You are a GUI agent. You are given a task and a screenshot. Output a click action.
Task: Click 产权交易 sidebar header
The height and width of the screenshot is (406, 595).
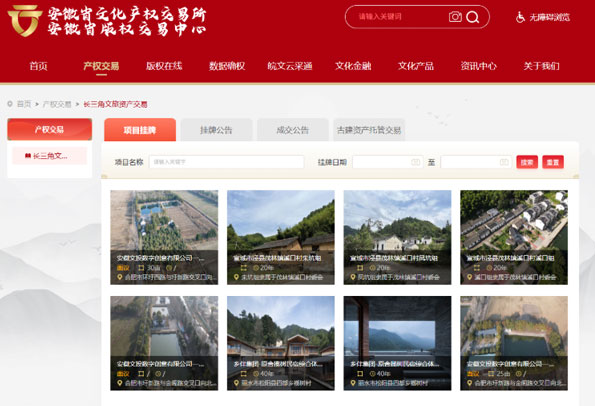(x=50, y=129)
